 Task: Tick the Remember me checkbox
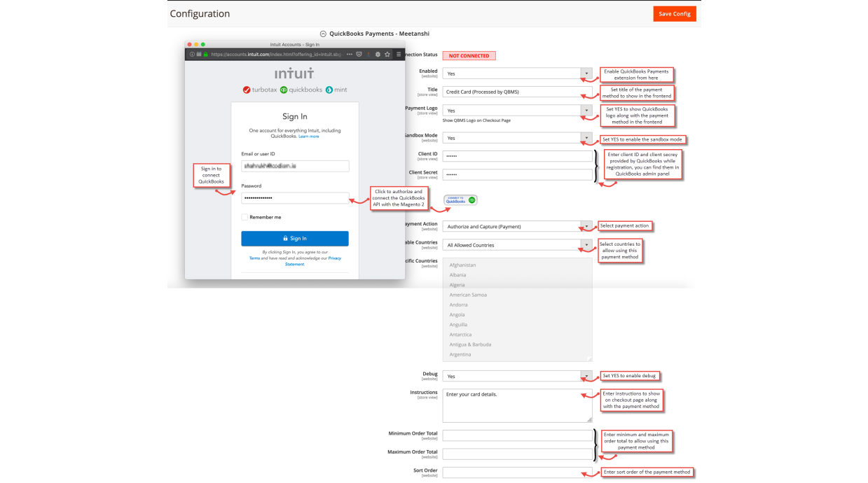tap(244, 217)
